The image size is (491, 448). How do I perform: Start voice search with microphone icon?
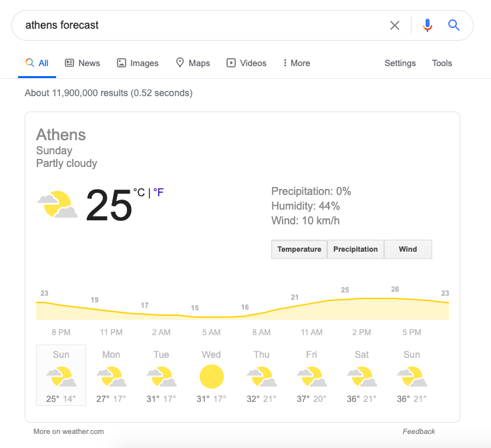(427, 25)
